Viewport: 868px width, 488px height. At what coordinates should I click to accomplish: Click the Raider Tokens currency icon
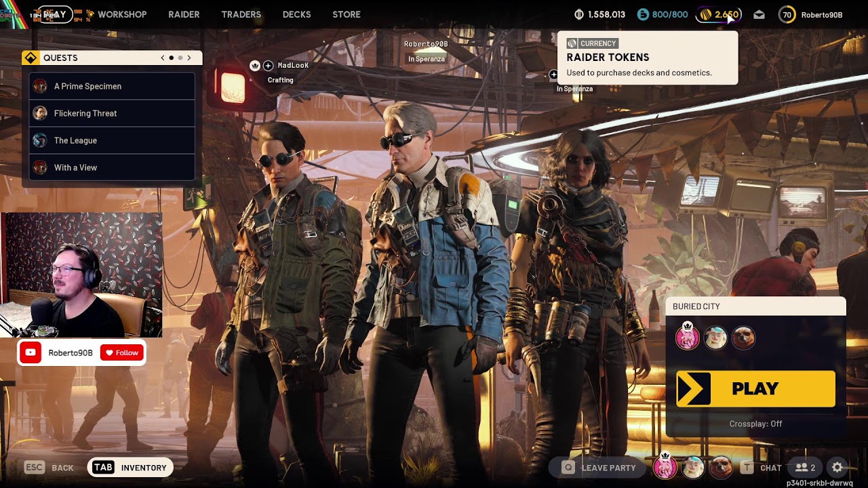(x=706, y=14)
